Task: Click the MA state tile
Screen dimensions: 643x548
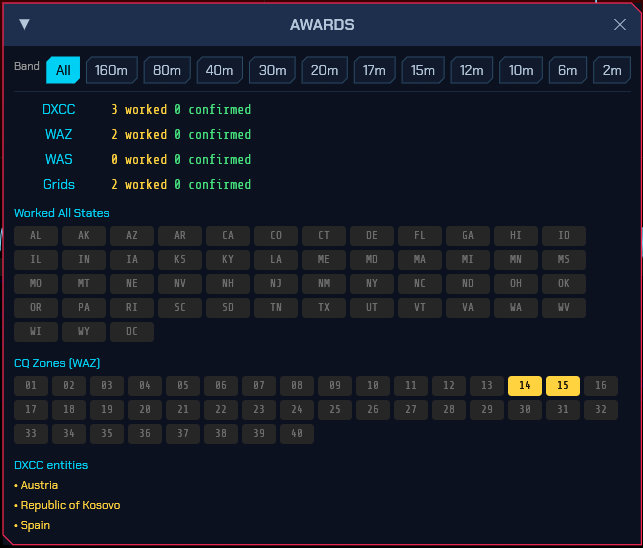Action: click(420, 259)
